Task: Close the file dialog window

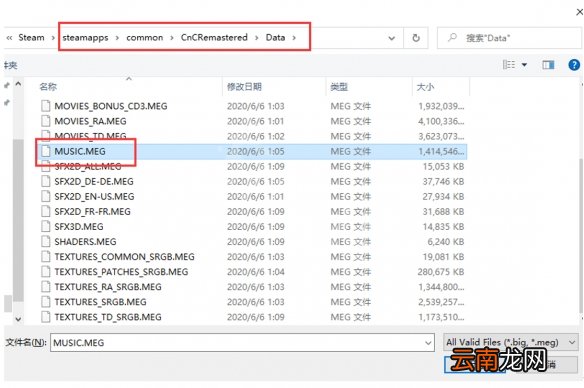Action: [x=580, y=12]
